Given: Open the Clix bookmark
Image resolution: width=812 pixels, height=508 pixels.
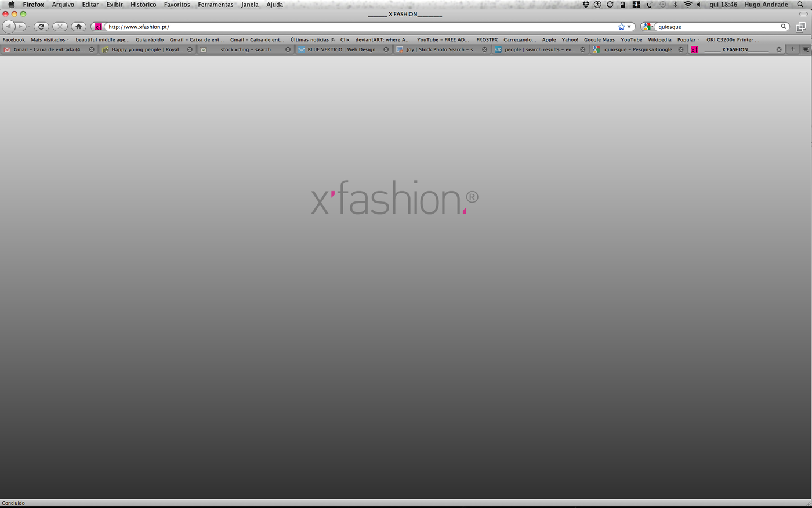Looking at the screenshot, I should [x=345, y=40].
